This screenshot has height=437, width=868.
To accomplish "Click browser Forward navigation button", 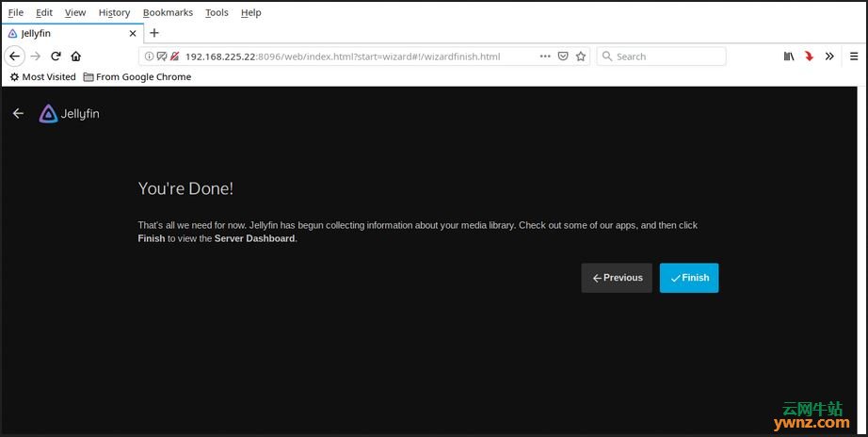I will pos(36,56).
